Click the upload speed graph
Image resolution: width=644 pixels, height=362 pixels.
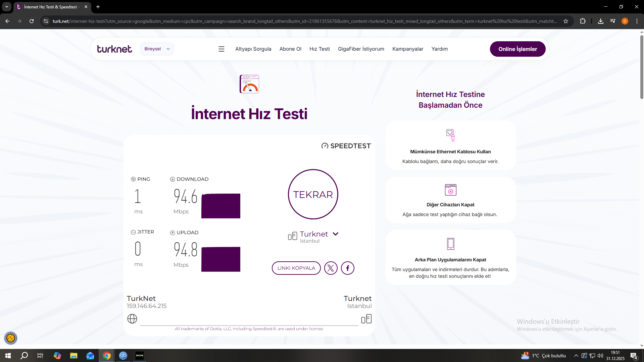[221, 259]
